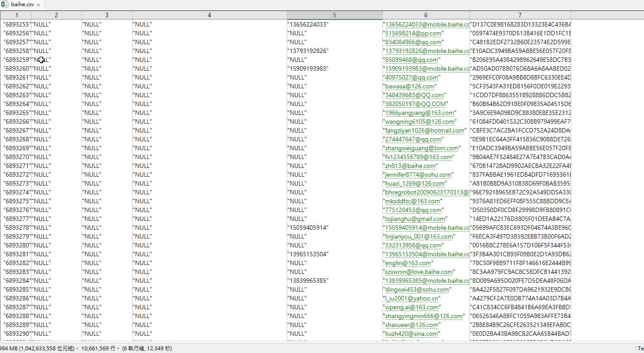Viewport: 644px width, 353px height.
Task: Follow the zhangweiguang@tom.com link
Action: click(x=422, y=148)
